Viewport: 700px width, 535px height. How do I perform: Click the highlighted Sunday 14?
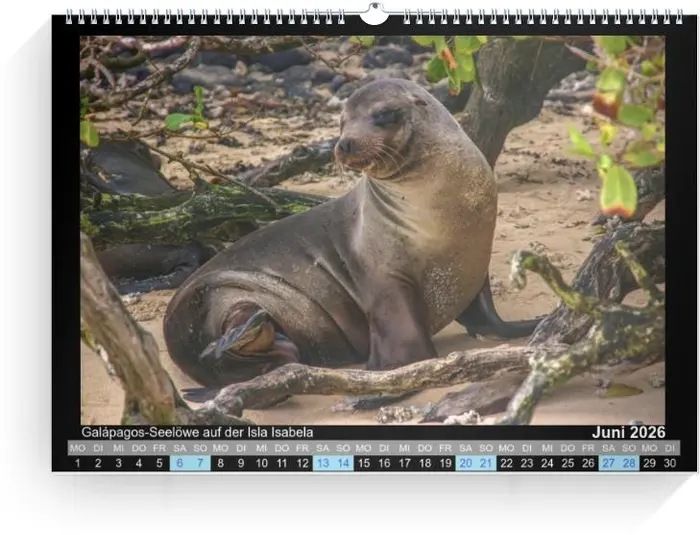pos(344,463)
